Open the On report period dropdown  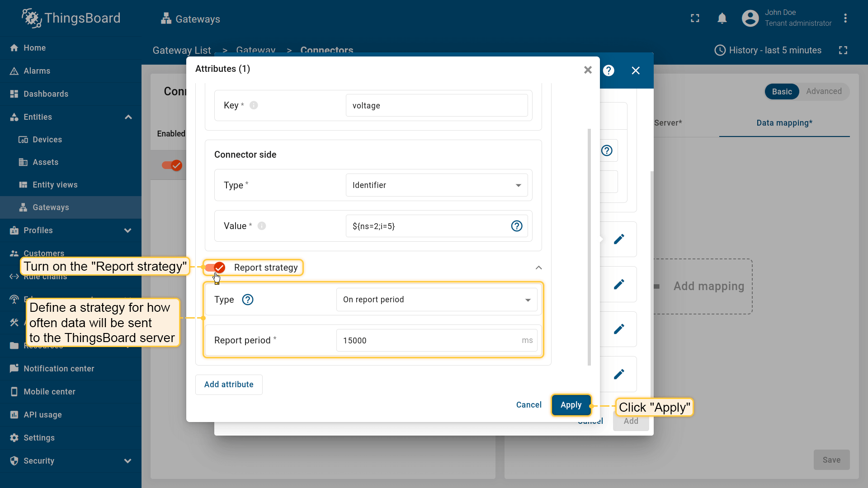(436, 300)
